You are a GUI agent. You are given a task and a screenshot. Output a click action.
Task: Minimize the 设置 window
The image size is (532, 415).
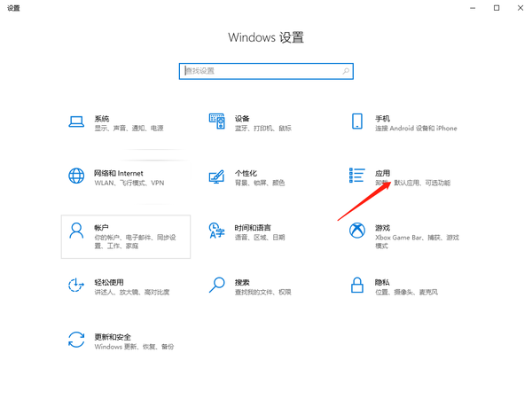(473, 8)
